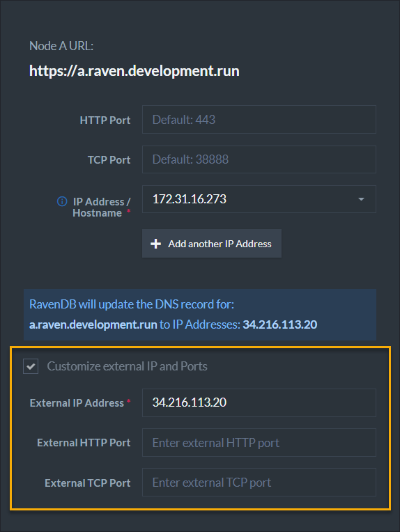The height and width of the screenshot is (532, 400).
Task: Click the plus icon on Add IP button
Action: [x=155, y=244]
